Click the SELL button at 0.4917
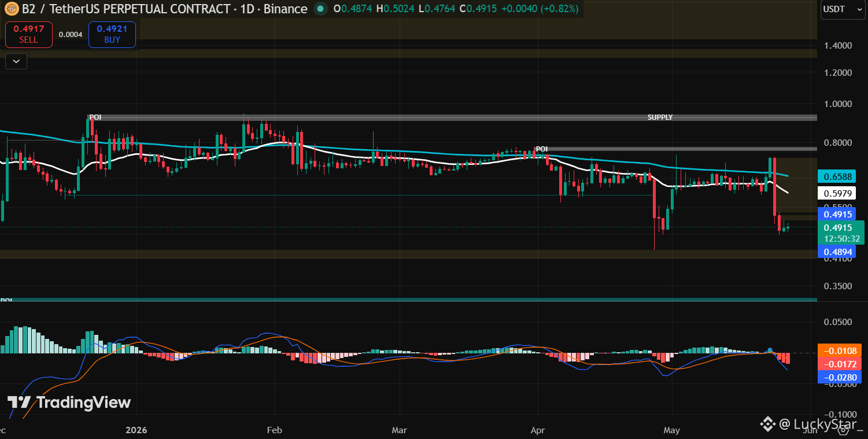Image resolution: width=868 pixels, height=439 pixels. 29,35
